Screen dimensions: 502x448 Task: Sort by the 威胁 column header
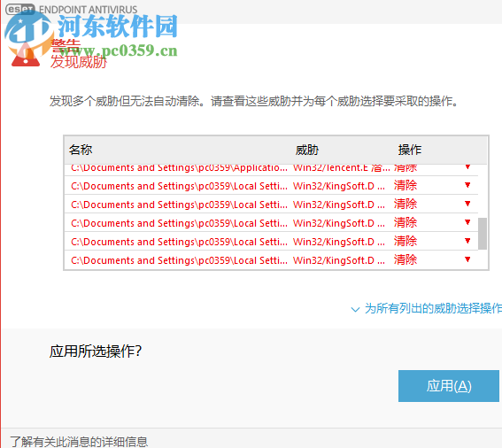coord(306,150)
